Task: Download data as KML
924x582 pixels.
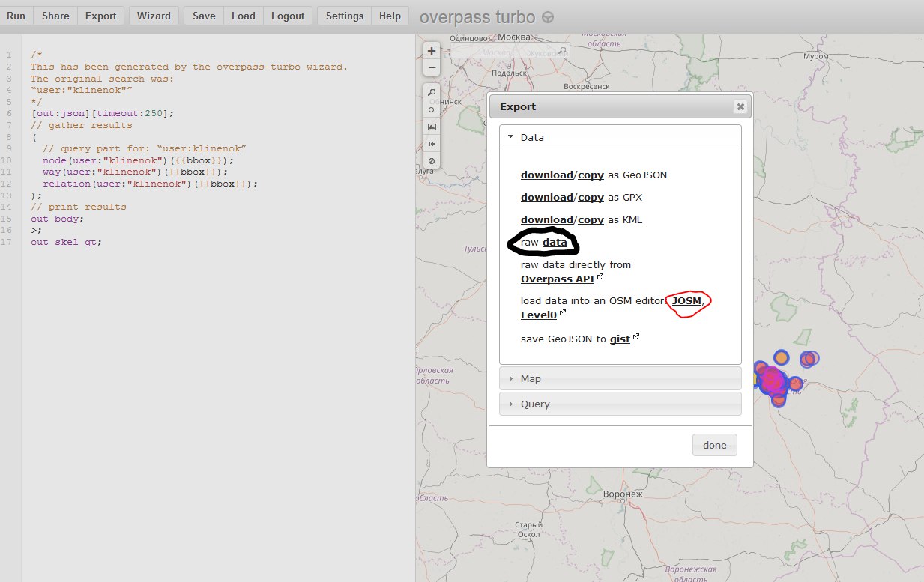Action: click(x=547, y=220)
